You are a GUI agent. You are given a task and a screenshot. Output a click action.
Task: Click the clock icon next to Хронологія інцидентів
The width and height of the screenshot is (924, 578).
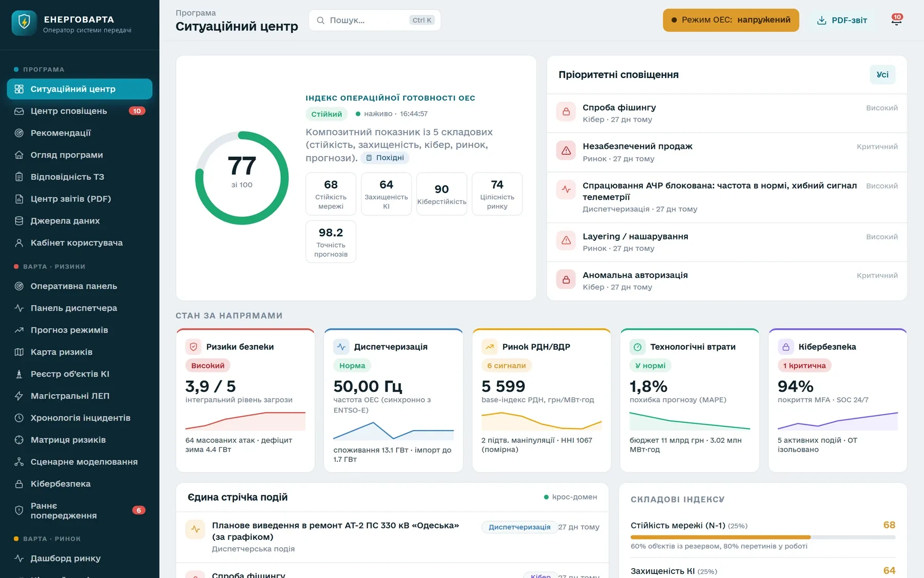point(19,418)
